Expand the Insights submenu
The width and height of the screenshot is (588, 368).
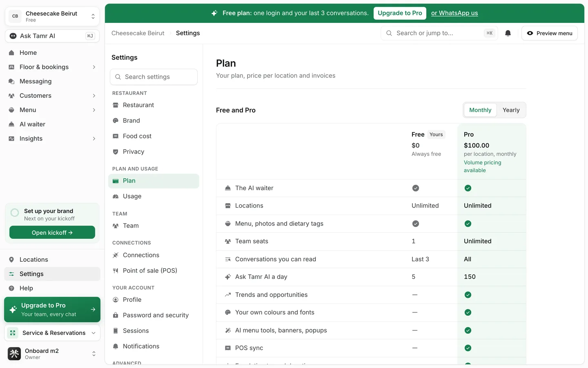(x=94, y=139)
